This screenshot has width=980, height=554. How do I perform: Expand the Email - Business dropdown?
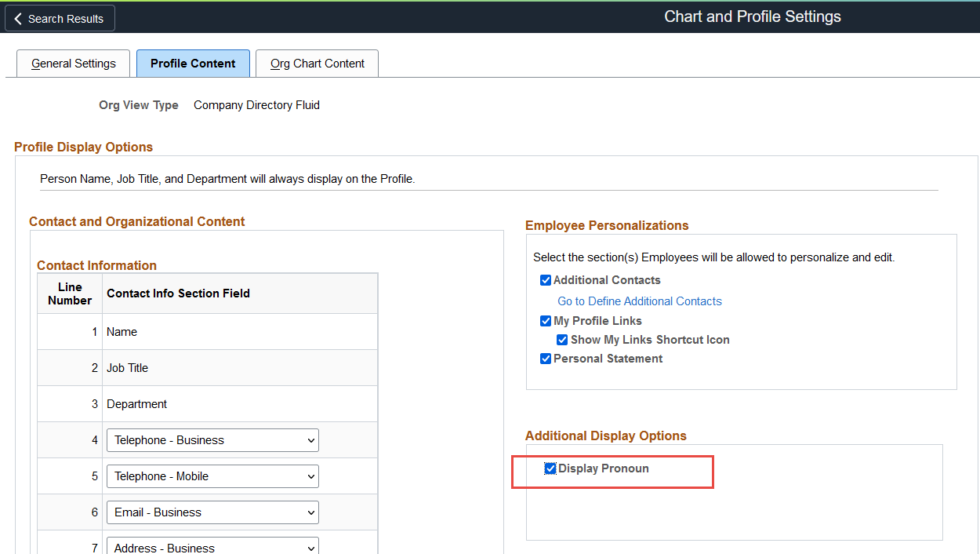coord(212,512)
